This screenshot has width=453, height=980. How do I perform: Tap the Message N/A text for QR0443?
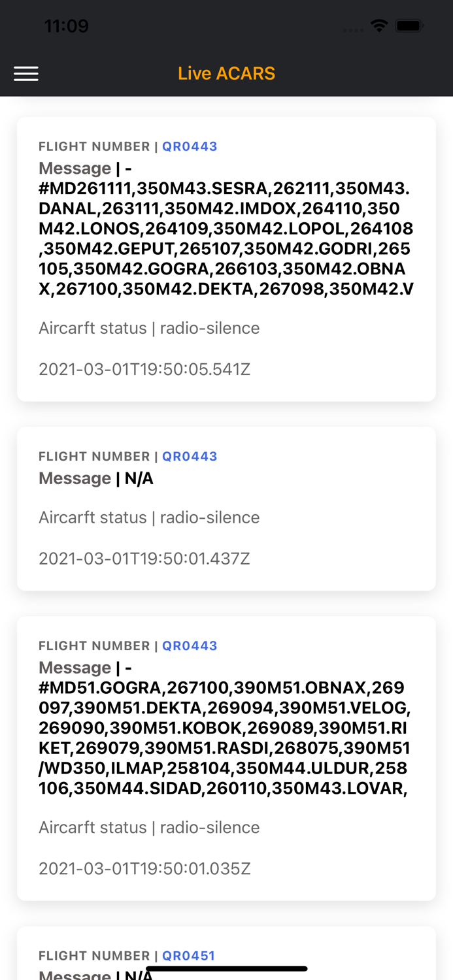[96, 478]
